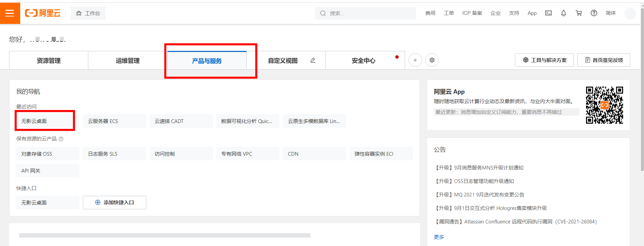Switch to the 运维管理 tab
Screen dimensions: 644x246
click(x=128, y=60)
